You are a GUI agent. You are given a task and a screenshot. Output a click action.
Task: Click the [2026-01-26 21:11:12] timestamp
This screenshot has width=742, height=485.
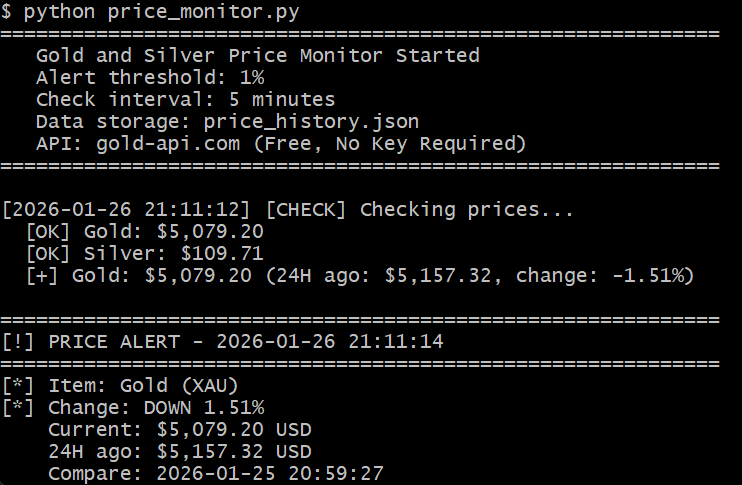coord(131,210)
